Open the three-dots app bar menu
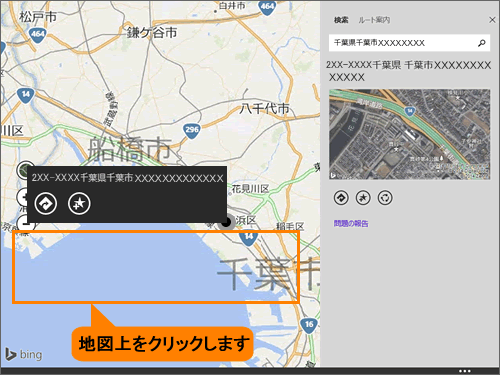Viewport: 500px width, 375px height. 464,371
